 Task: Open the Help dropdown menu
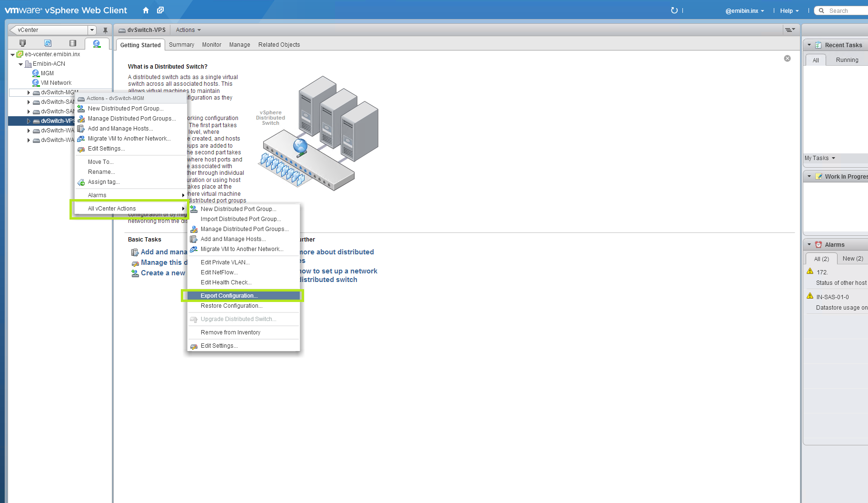pyautogui.click(x=789, y=10)
